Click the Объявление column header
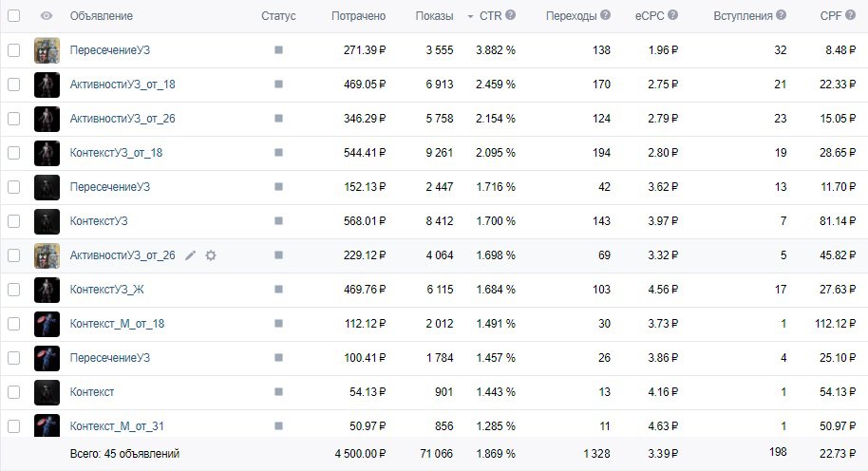Viewport: 868px width, 471px height. [102, 16]
